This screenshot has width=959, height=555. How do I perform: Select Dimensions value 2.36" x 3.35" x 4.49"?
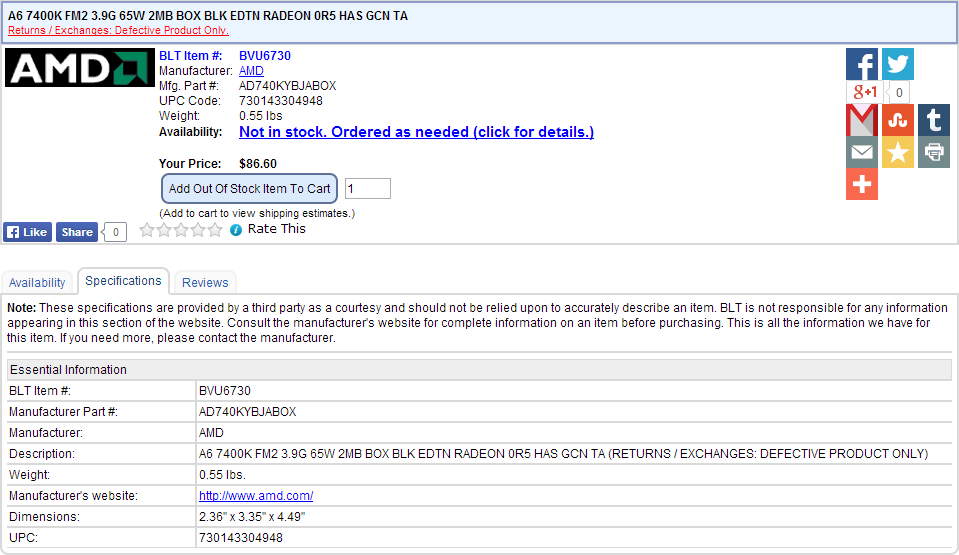coord(252,517)
